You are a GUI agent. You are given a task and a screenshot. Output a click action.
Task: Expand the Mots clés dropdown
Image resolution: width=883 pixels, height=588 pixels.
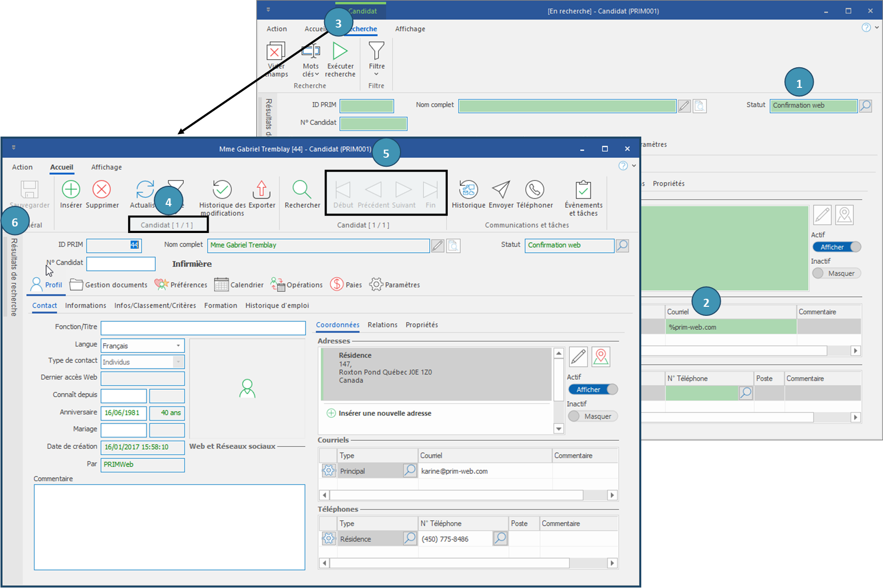(x=317, y=74)
